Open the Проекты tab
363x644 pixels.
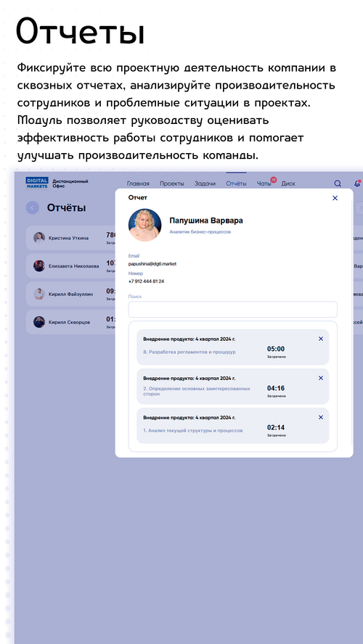click(x=172, y=183)
